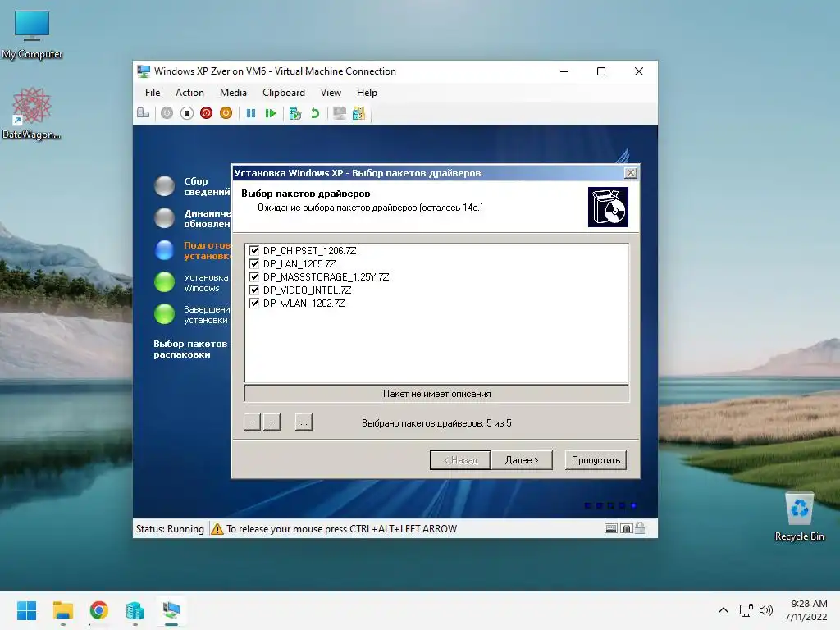This screenshot has height=630, width=840.
Task: Show hidden tray icons chevron
Action: (724, 610)
